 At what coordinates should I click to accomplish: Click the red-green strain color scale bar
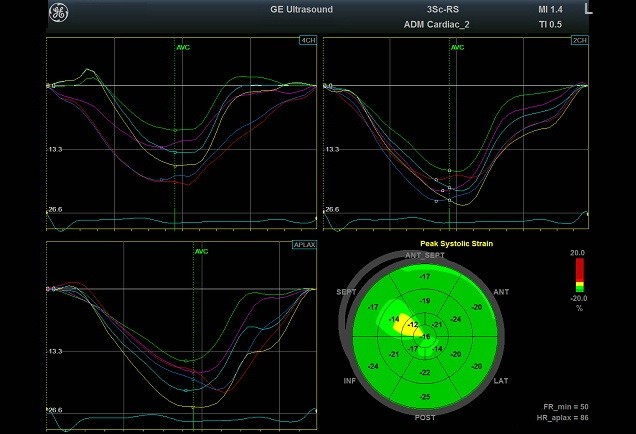[x=580, y=274]
